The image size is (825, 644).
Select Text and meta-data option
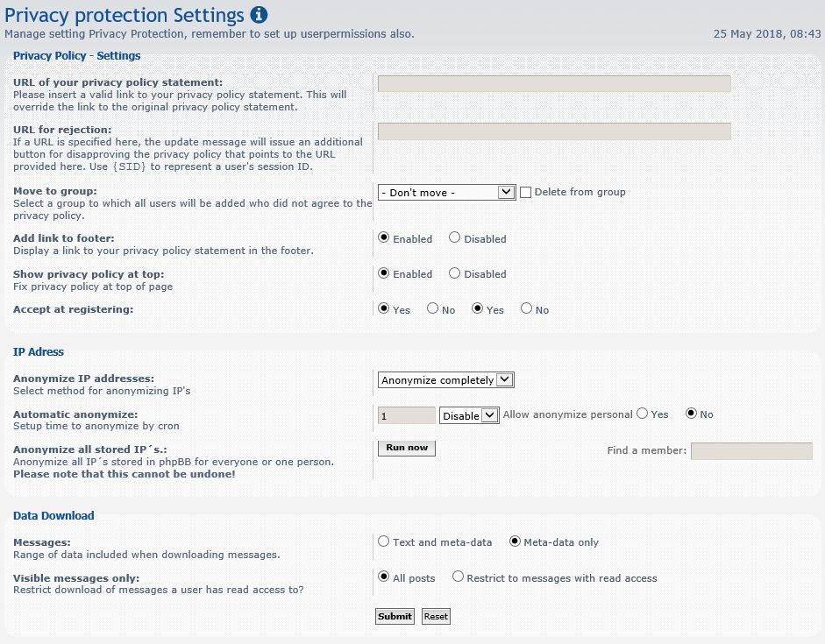pos(383,541)
